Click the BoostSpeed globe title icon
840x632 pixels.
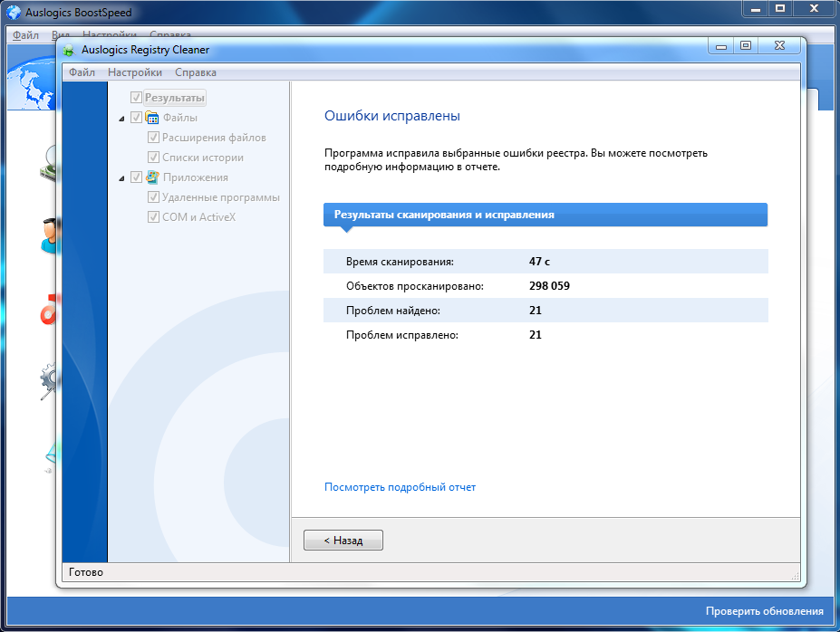14,12
